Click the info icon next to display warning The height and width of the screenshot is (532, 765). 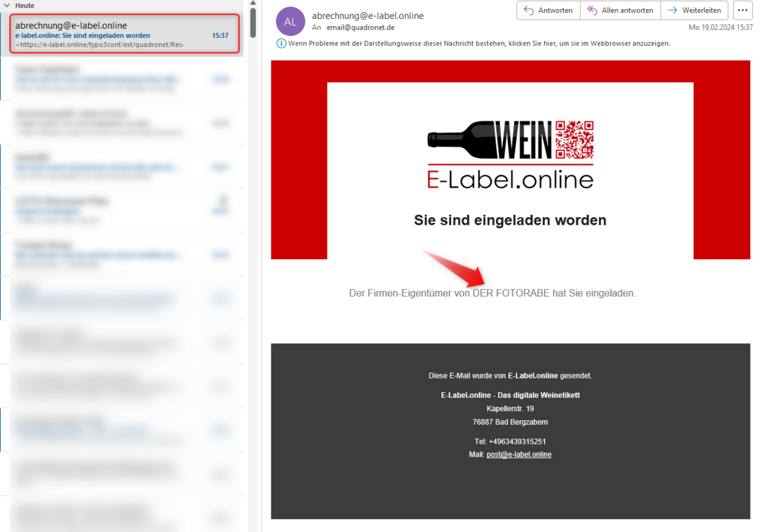pyautogui.click(x=282, y=43)
